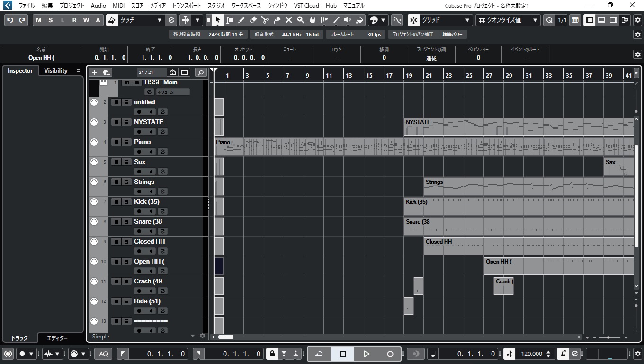Select the Erase tool
Screen dimensions: 644x364
tap(253, 20)
